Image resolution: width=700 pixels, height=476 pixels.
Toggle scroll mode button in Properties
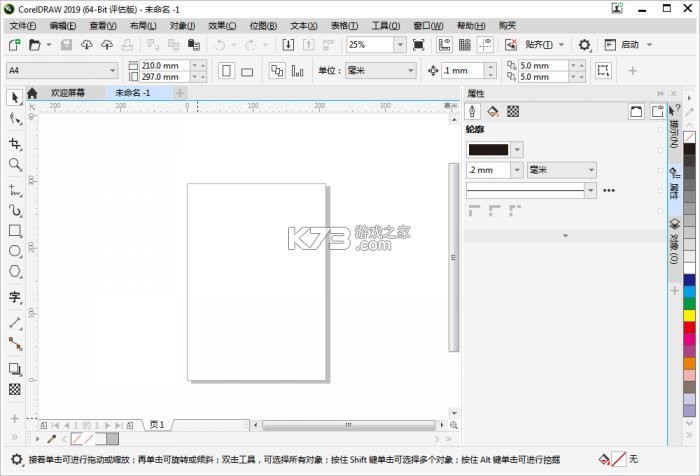(636, 111)
